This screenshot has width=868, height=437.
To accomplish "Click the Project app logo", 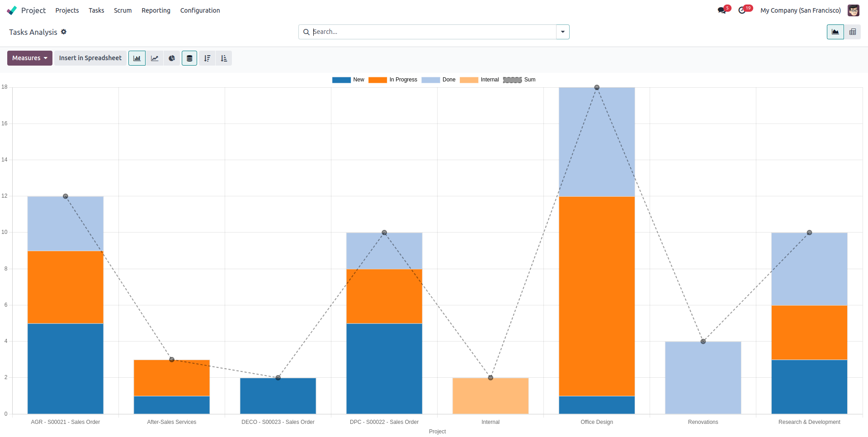I will pos(12,10).
